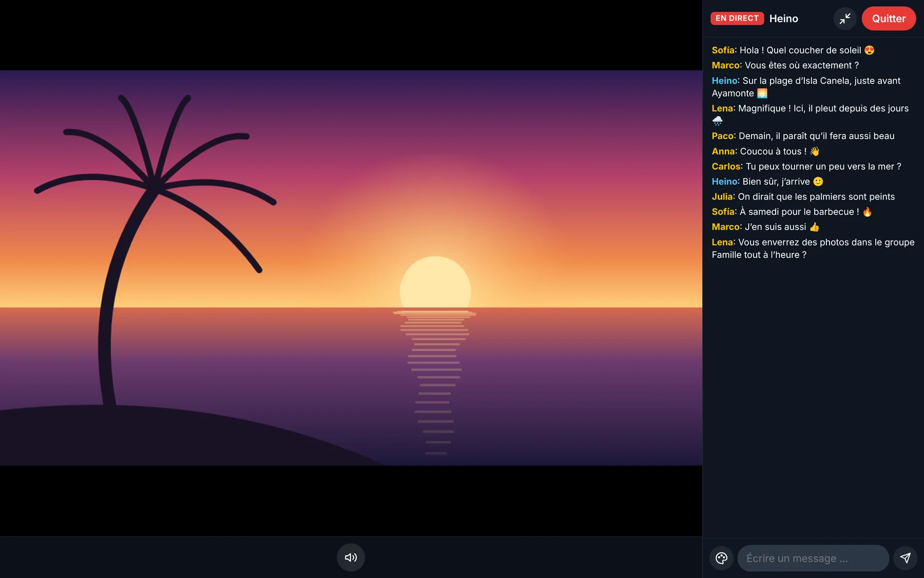The image size is (924, 578).
Task: Select the streamer name Heino in header
Action: (x=783, y=18)
